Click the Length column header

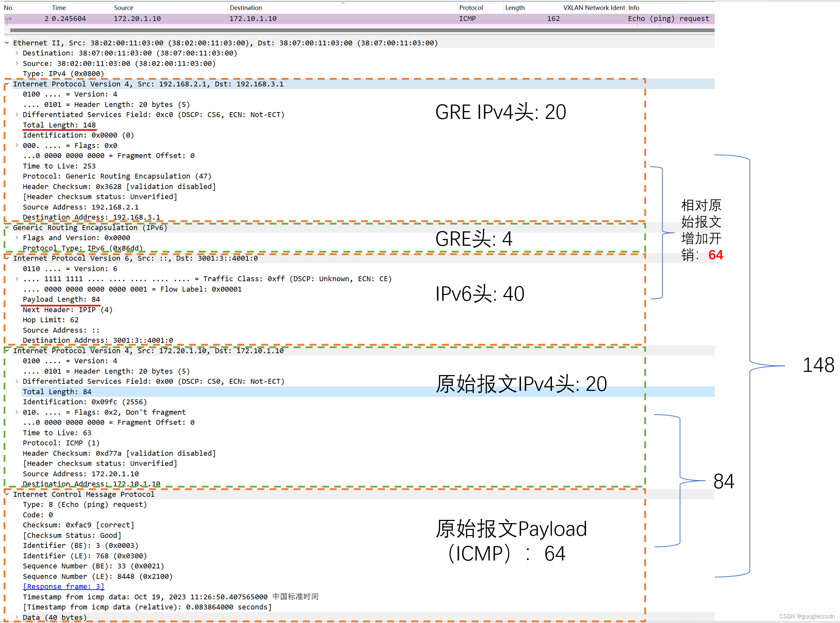[x=514, y=8]
